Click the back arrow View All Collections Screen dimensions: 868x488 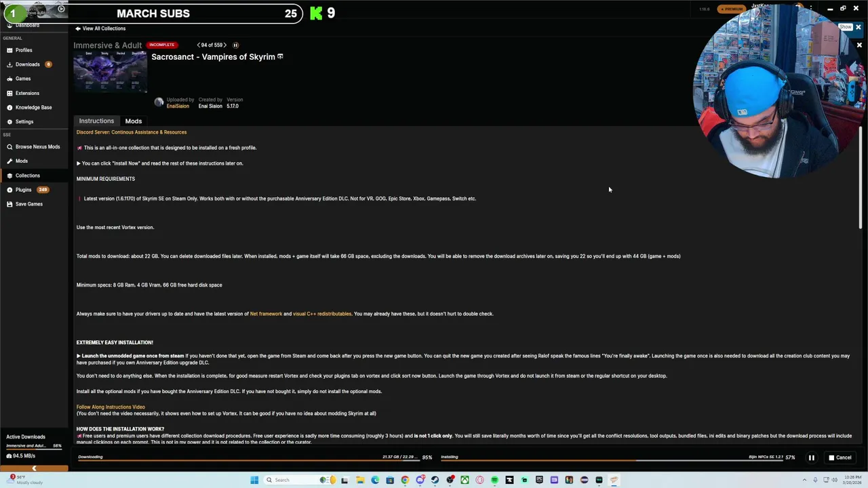coord(100,28)
